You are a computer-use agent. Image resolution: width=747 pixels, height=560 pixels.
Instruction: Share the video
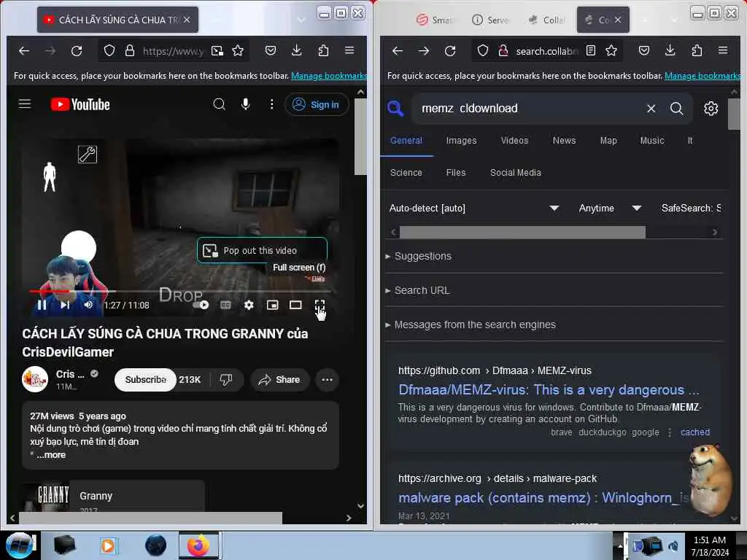click(279, 379)
